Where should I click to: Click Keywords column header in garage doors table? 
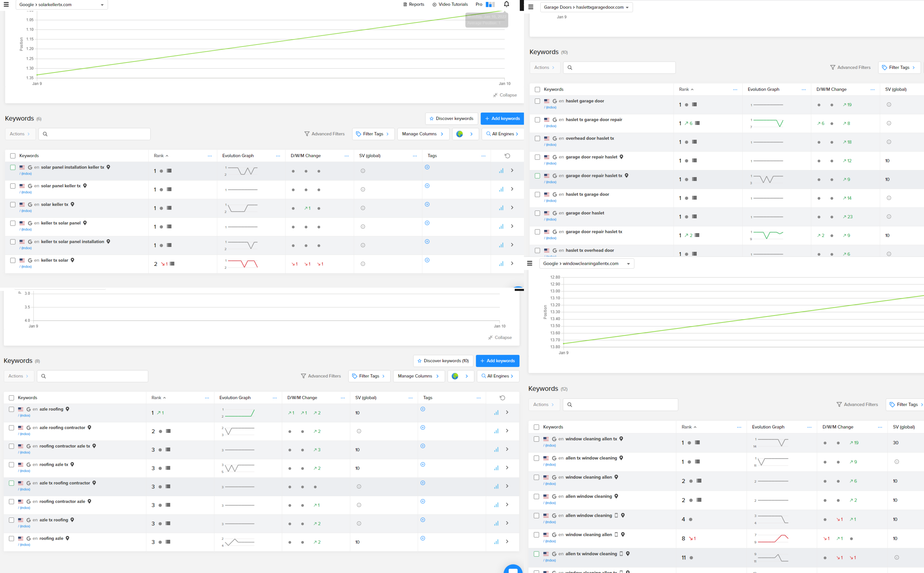point(553,89)
